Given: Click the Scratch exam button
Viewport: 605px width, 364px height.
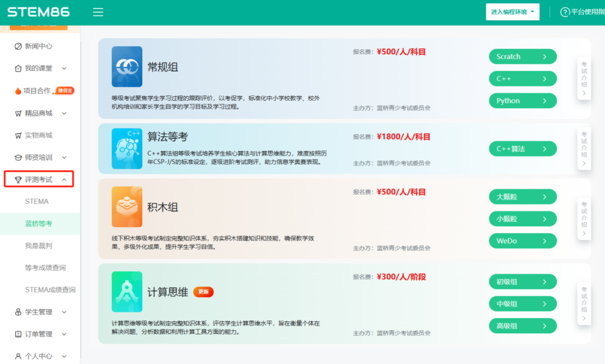Looking at the screenshot, I should tap(523, 57).
